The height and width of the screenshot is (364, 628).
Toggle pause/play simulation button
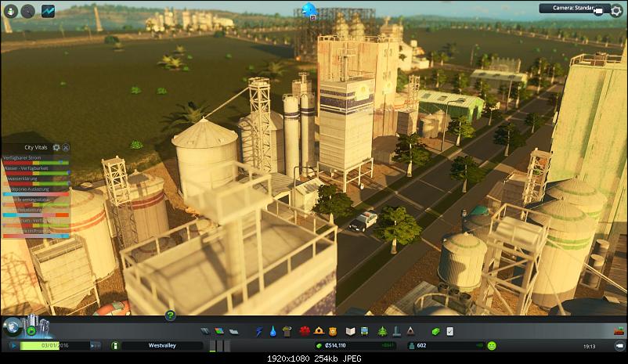13,345
